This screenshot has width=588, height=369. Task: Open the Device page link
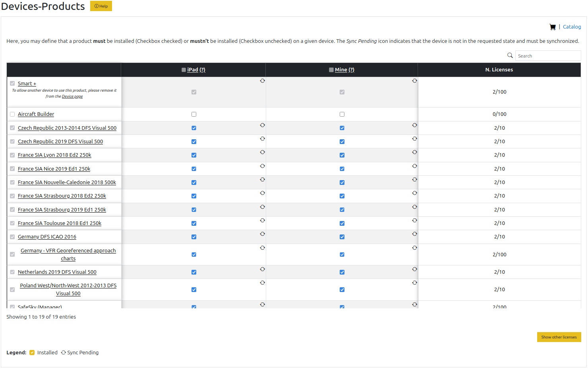[x=72, y=96]
